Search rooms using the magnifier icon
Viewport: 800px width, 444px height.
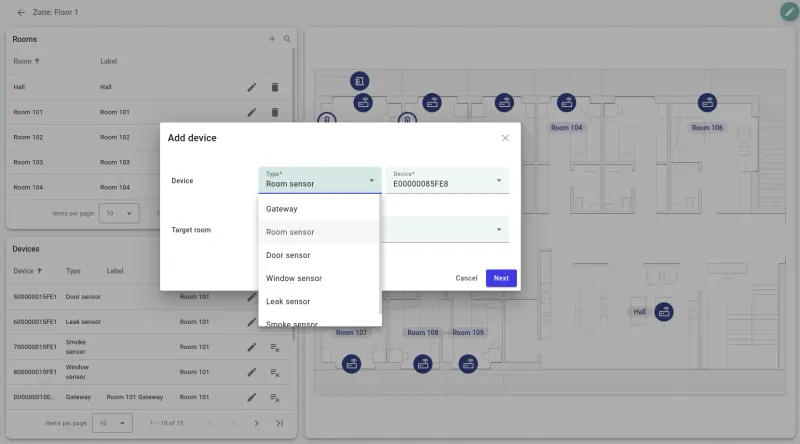pyautogui.click(x=287, y=39)
